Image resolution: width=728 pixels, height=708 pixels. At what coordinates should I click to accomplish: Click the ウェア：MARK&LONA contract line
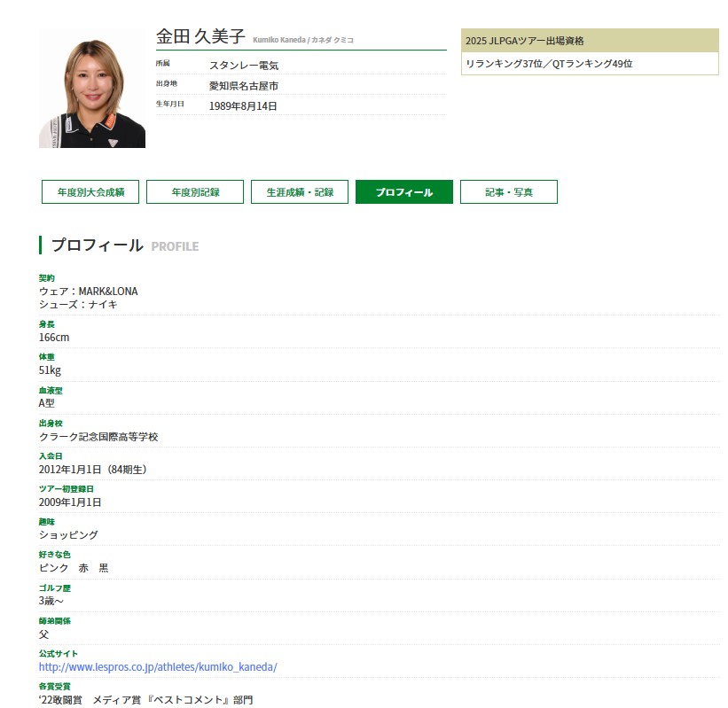point(88,292)
